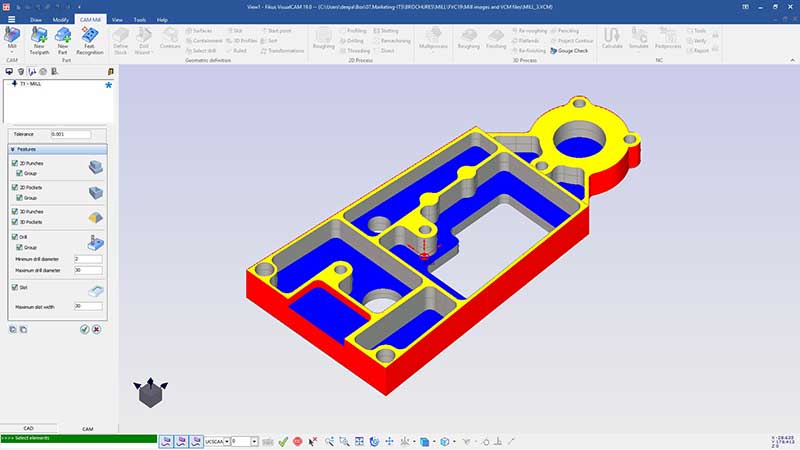
Task: Click the Help menu
Action: click(x=162, y=19)
